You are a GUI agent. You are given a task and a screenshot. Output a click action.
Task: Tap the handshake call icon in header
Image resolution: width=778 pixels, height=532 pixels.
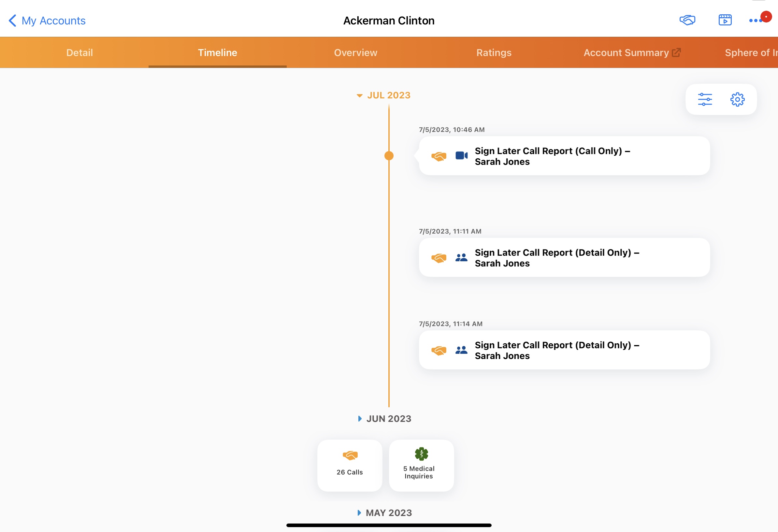click(687, 21)
